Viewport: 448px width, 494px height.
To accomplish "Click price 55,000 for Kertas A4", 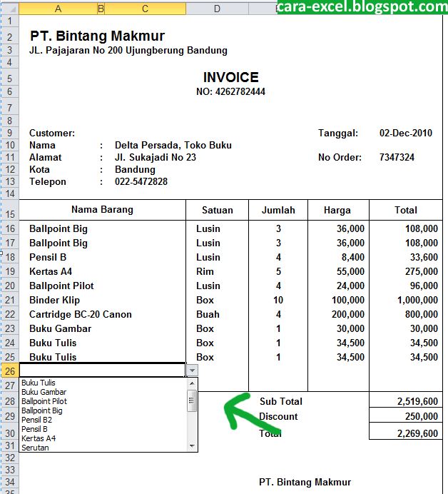I will [350, 271].
